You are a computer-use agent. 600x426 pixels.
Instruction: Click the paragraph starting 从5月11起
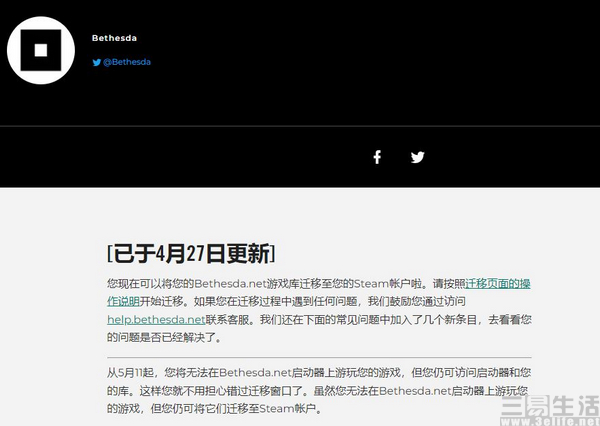pyautogui.click(x=319, y=390)
